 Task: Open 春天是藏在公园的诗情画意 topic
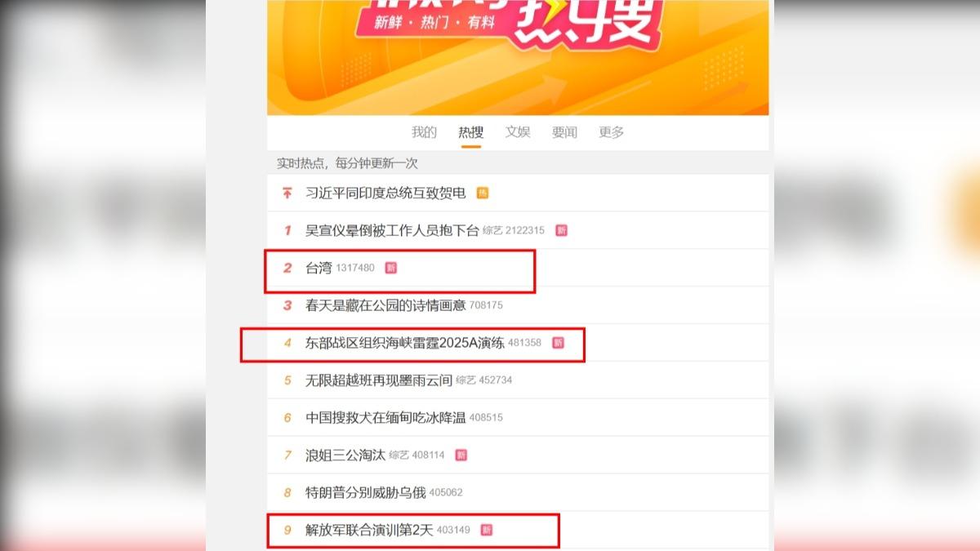(385, 305)
